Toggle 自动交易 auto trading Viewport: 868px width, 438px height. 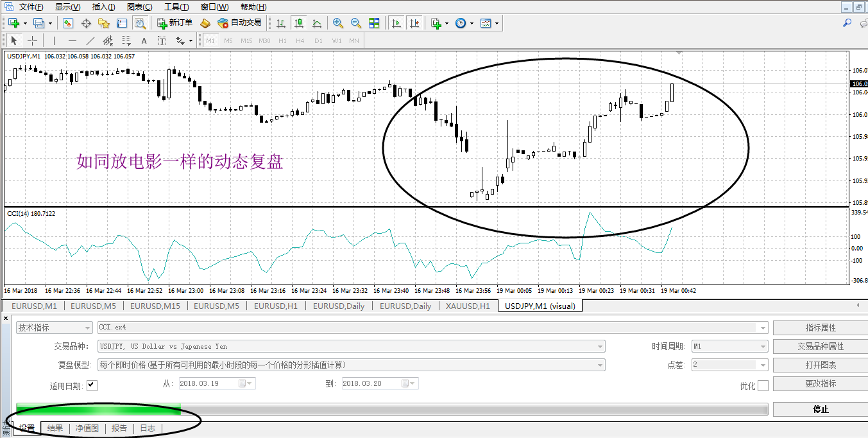click(x=239, y=23)
